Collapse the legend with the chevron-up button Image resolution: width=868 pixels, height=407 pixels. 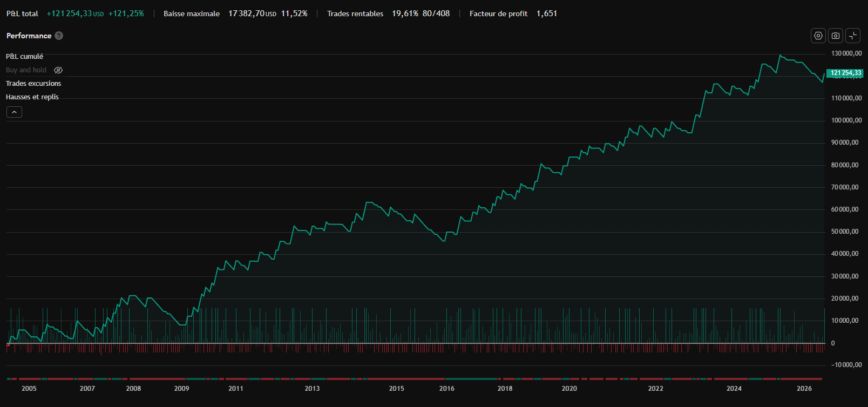(14, 112)
